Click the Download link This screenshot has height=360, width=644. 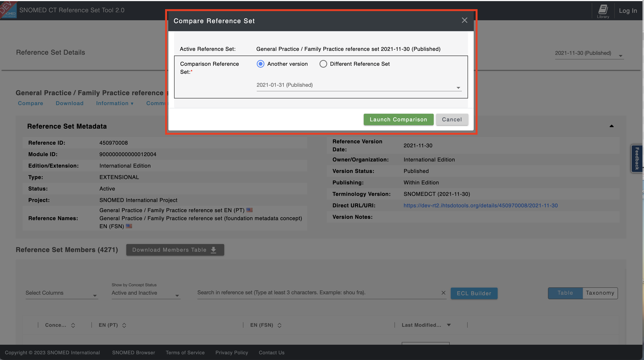[69, 103]
